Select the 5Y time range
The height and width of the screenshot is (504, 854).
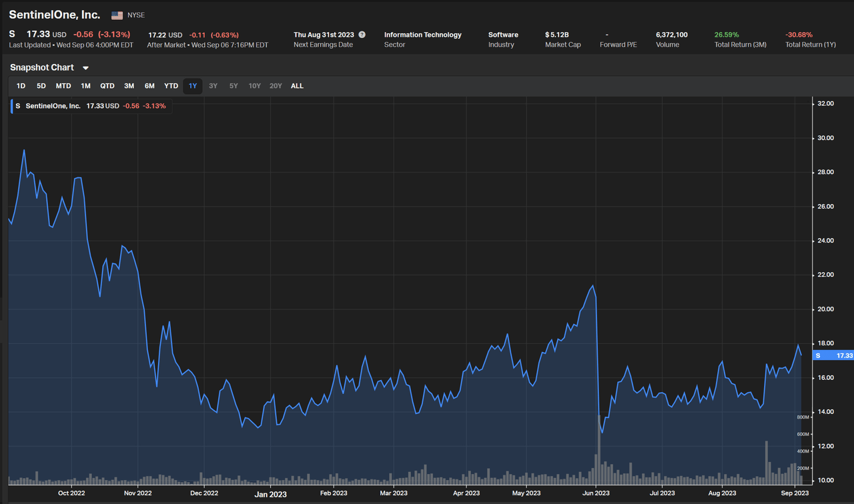[x=234, y=86]
